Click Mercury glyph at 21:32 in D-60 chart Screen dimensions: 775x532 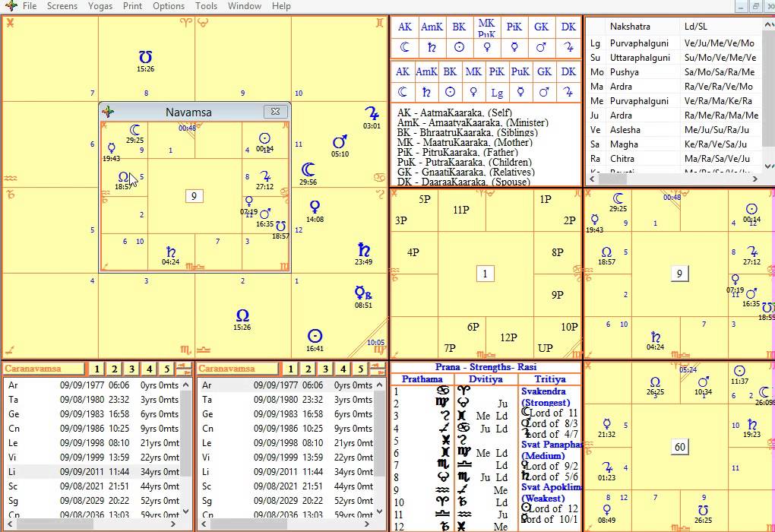tap(607, 424)
